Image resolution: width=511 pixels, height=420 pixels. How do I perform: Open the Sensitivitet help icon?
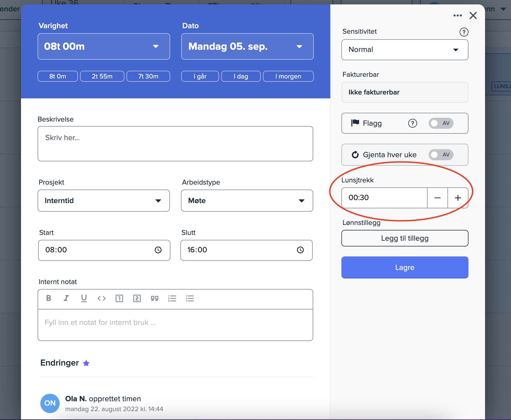[x=463, y=32]
